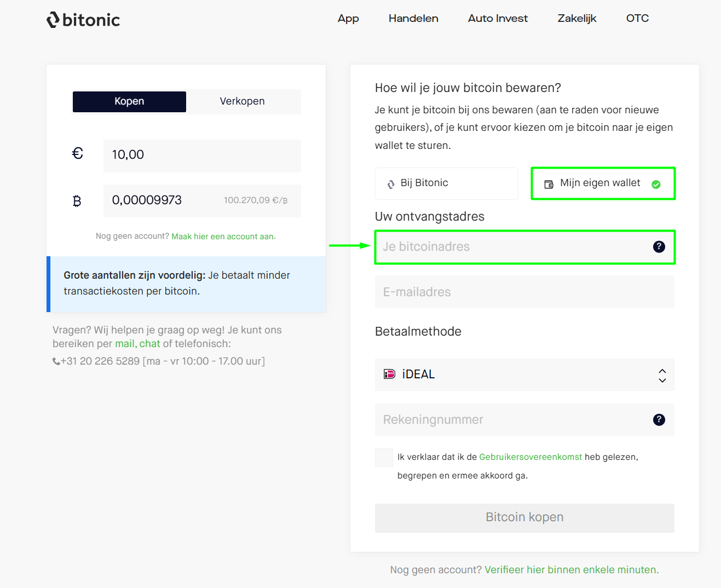Open the iDEAL payment method dropdown

(x=524, y=375)
